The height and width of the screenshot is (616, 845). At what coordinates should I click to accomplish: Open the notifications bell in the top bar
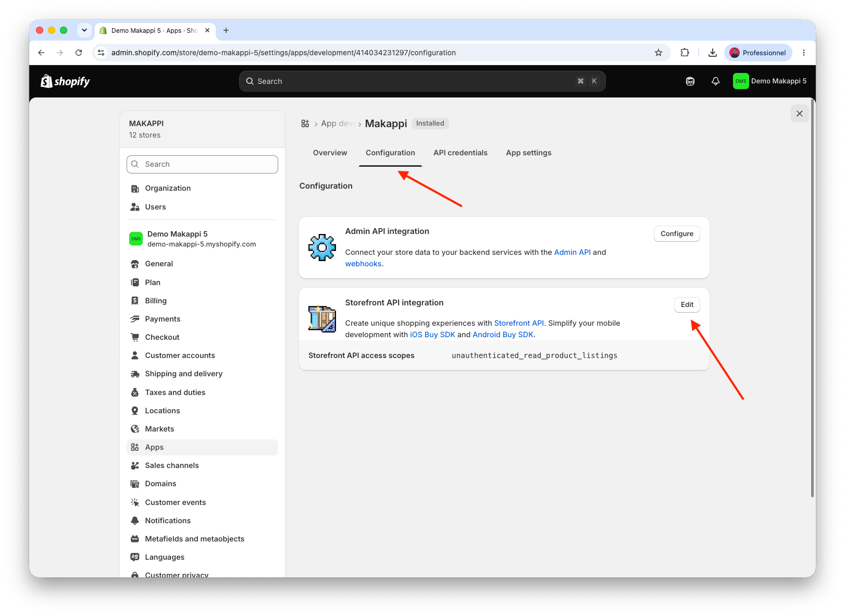716,81
